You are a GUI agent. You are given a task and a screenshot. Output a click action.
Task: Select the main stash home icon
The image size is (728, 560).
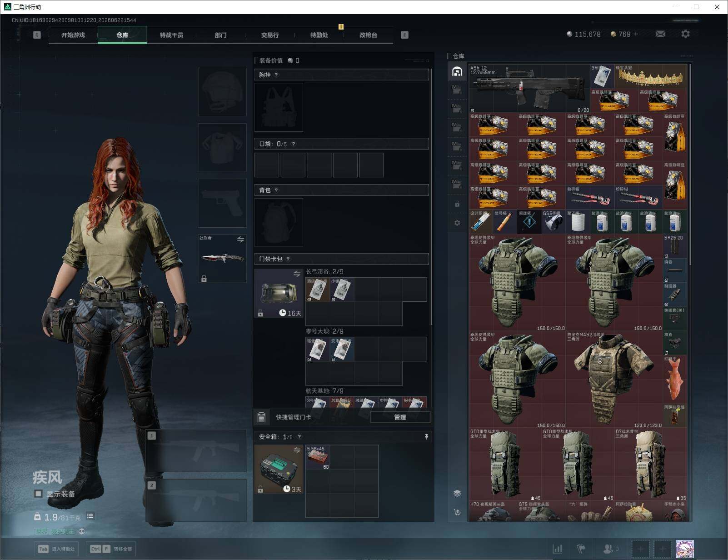[x=457, y=71]
